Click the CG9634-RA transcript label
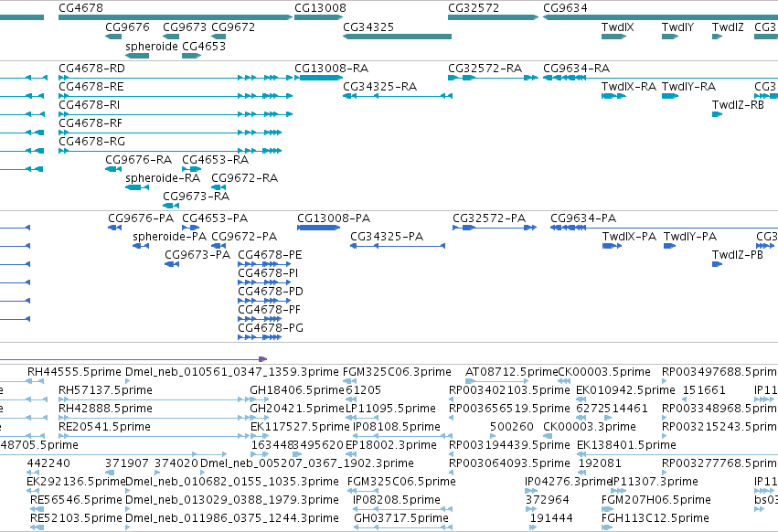This screenshot has height=532, width=778. click(x=577, y=68)
